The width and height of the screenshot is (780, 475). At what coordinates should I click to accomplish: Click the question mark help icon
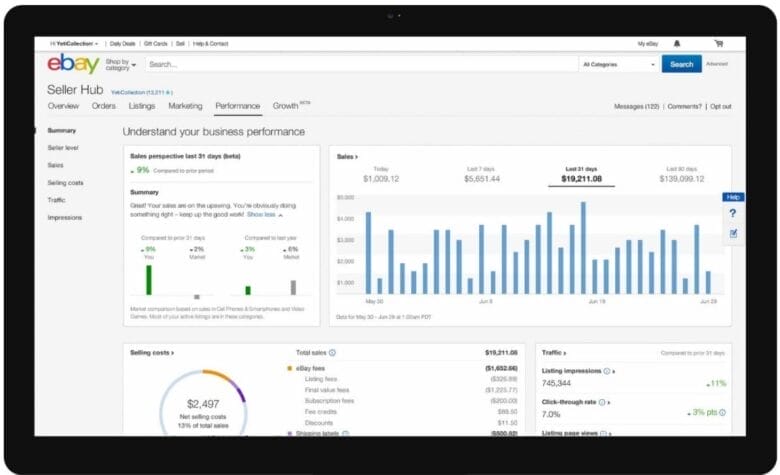732,214
